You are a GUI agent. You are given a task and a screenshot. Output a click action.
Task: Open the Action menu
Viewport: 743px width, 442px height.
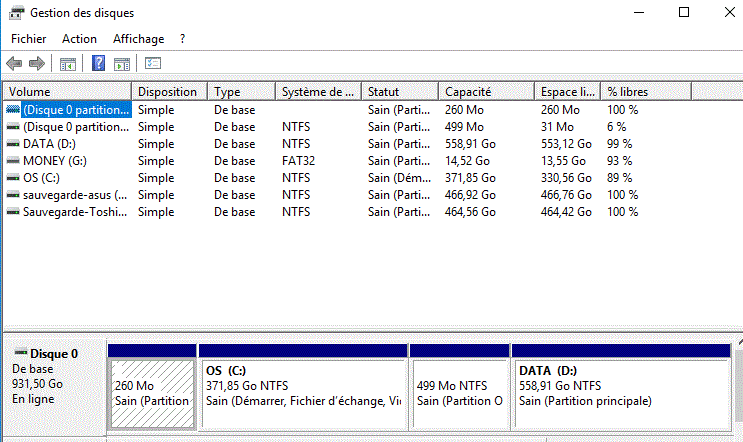tap(79, 39)
